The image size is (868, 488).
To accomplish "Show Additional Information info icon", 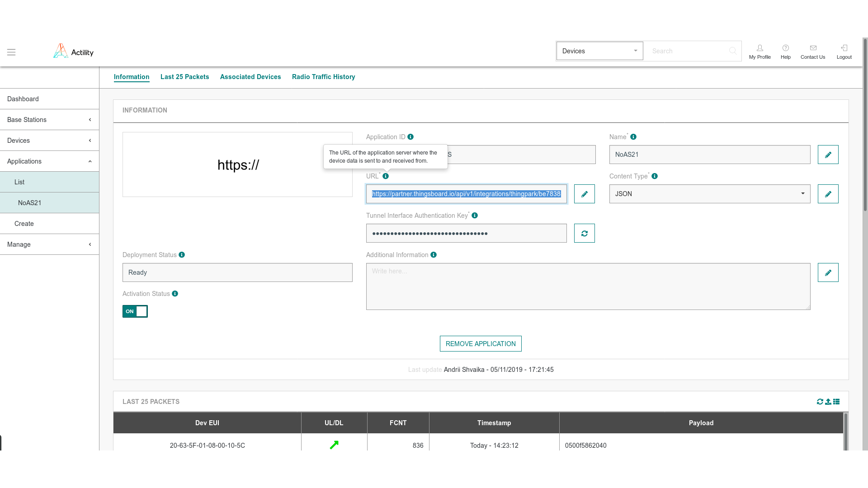I will pos(434,255).
